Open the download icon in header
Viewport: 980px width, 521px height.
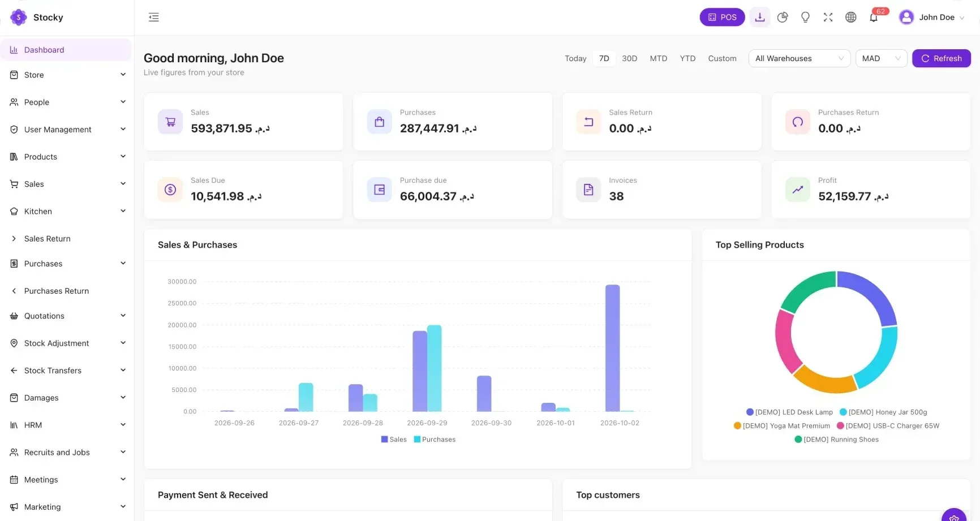tap(760, 18)
